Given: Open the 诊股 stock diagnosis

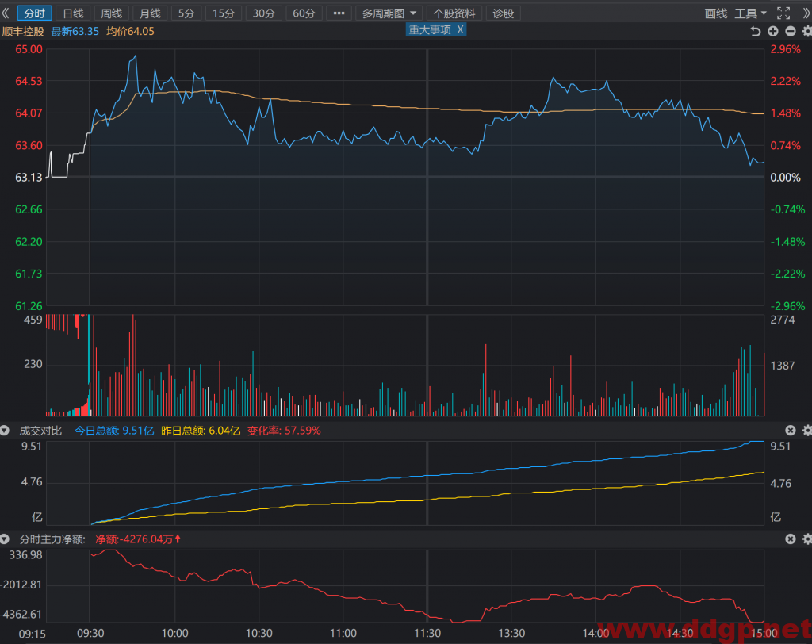Looking at the screenshot, I should 504,13.
